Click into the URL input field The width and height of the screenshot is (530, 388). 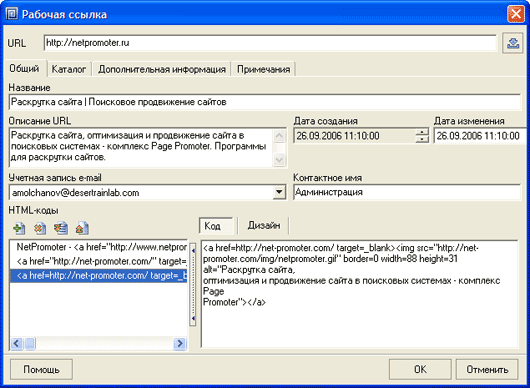270,43
